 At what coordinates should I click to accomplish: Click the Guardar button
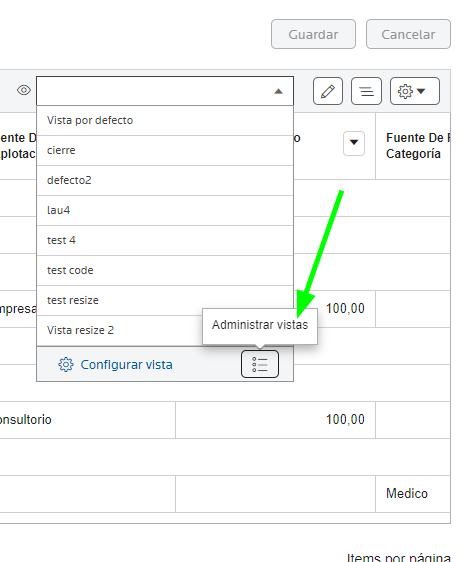313,34
